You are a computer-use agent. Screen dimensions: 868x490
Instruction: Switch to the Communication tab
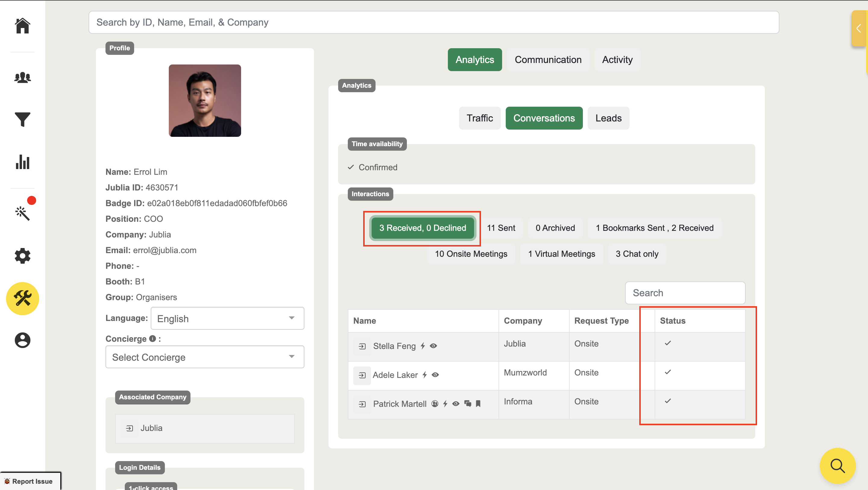click(548, 60)
